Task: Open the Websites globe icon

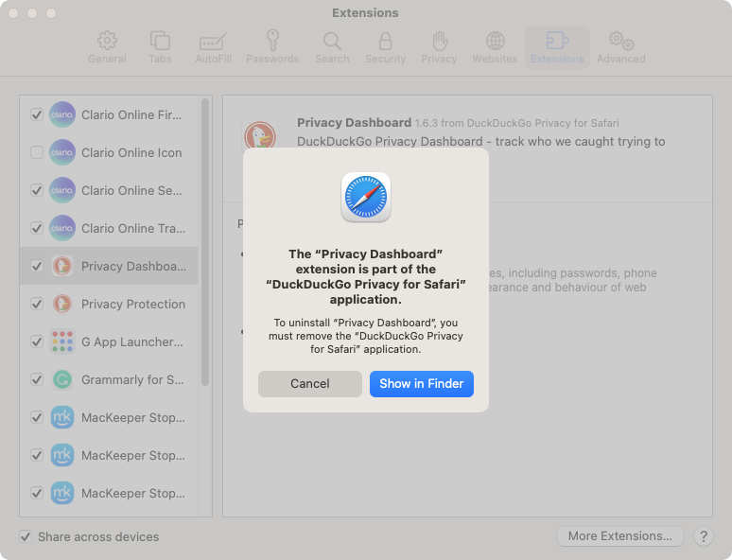Action: [495, 41]
